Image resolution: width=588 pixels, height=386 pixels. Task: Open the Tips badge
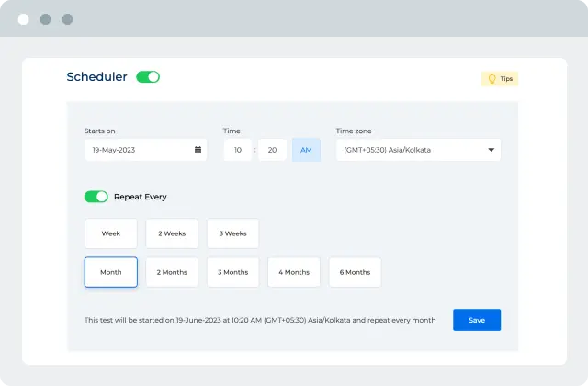(x=501, y=79)
